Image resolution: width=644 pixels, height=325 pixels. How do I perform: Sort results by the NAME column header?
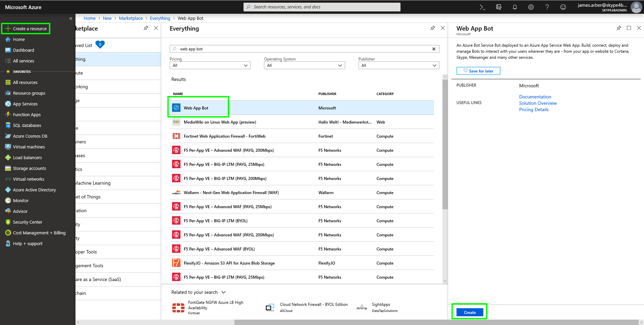click(x=178, y=94)
